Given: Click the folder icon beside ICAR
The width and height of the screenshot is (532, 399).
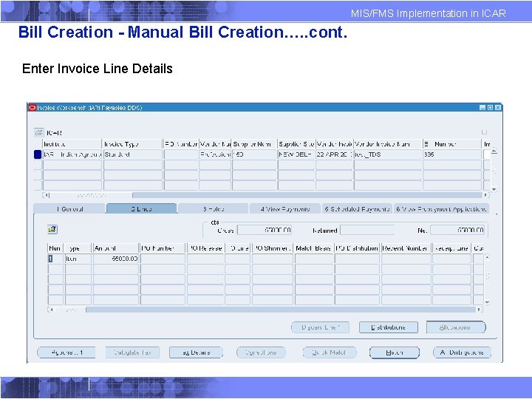Looking at the screenshot, I should 38,132.
